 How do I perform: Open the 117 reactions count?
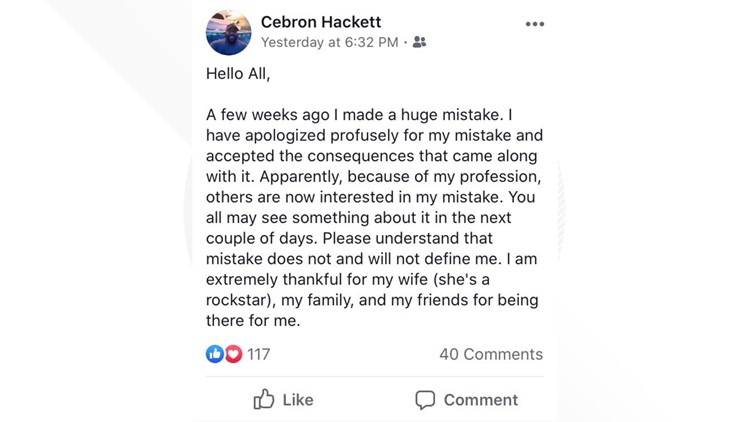(259, 353)
